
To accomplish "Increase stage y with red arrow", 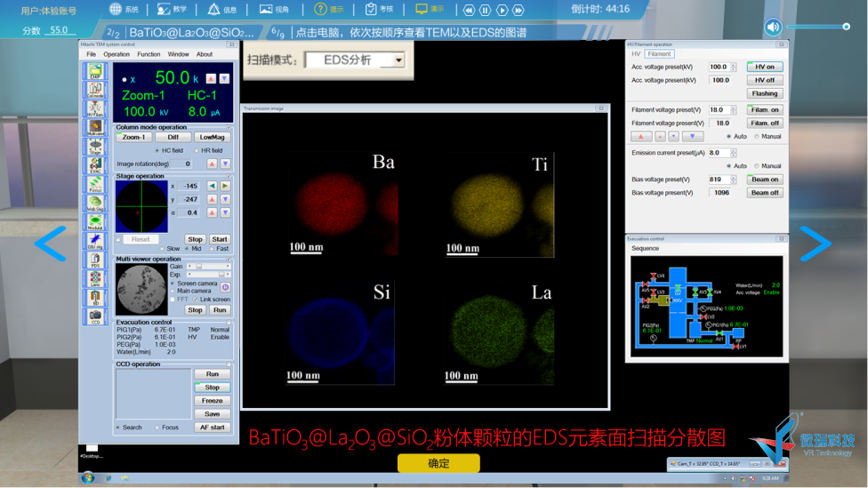I will tap(212, 199).
